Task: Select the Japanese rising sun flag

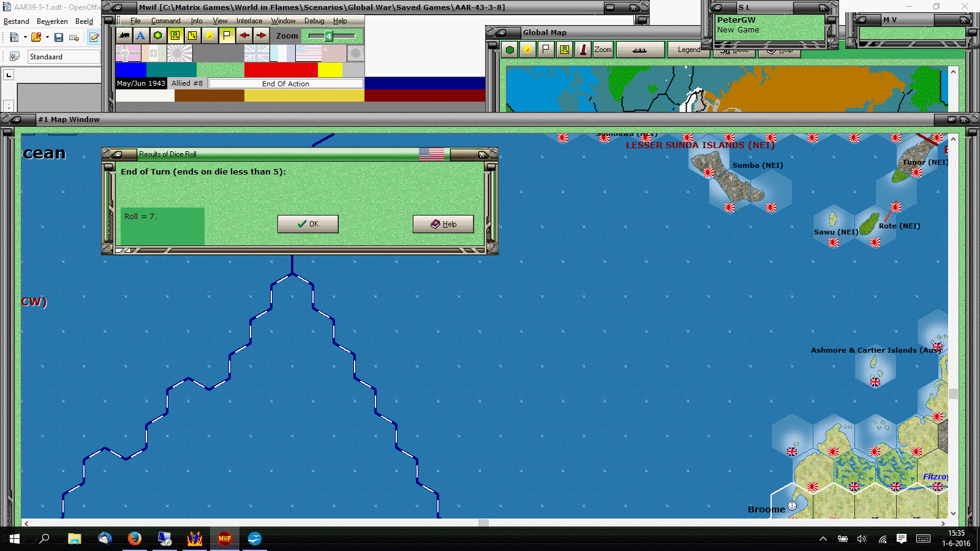Action: tap(179, 53)
